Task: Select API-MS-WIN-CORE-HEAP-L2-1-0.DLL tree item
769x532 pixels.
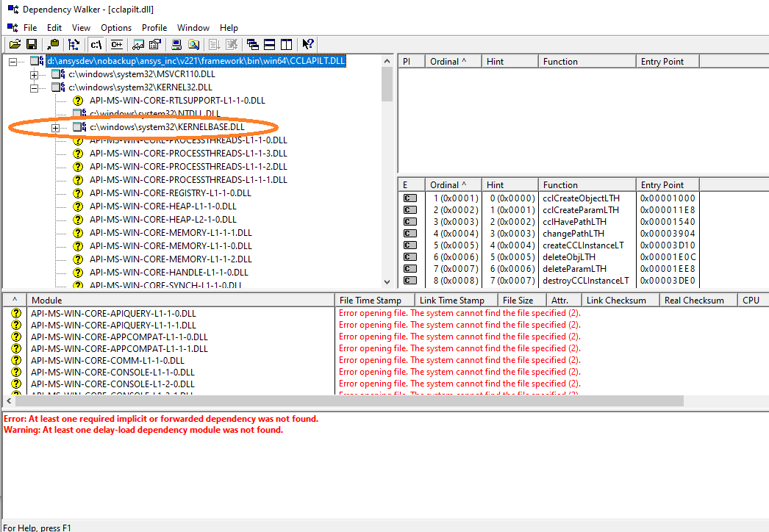Action: pyautogui.click(x=162, y=220)
